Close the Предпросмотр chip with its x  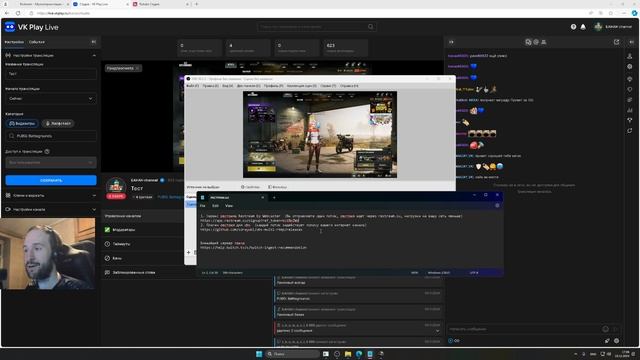coord(138,69)
